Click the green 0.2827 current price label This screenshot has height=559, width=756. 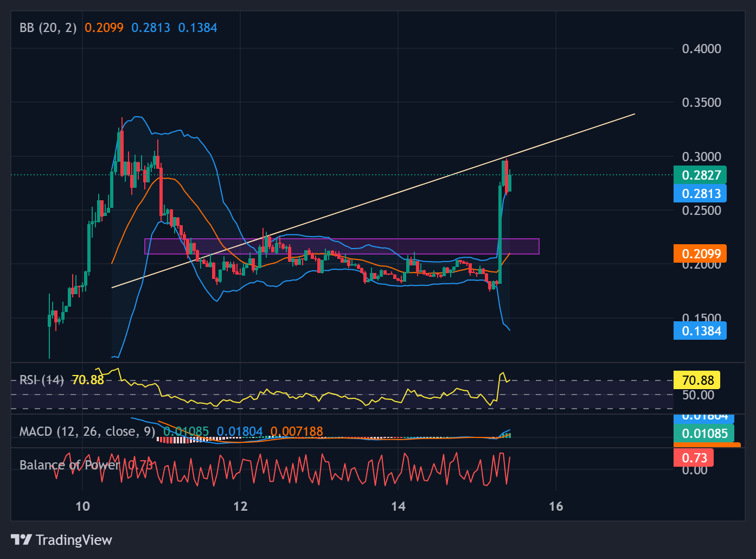point(700,175)
